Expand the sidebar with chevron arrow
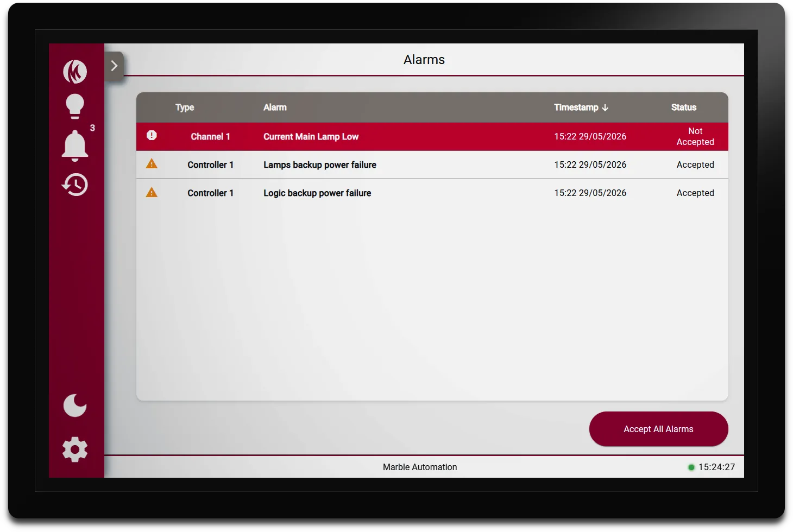The image size is (793, 532). pos(114,66)
